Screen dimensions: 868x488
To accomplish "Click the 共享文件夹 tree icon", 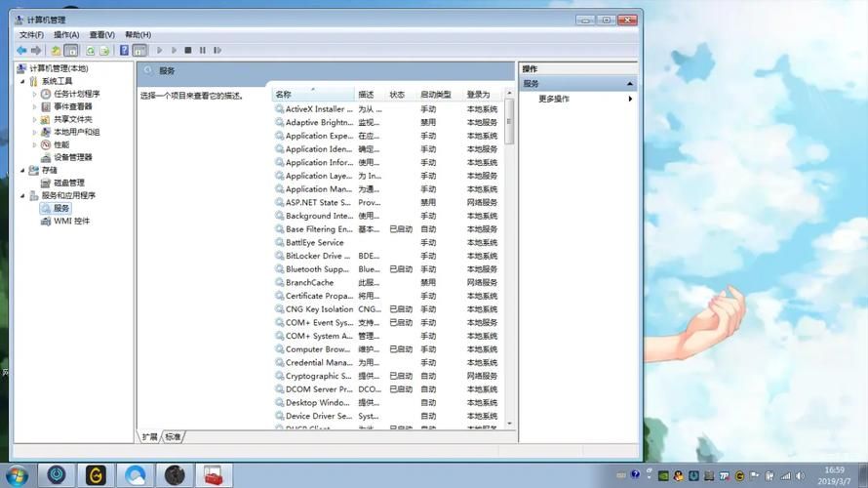I will tap(46, 120).
